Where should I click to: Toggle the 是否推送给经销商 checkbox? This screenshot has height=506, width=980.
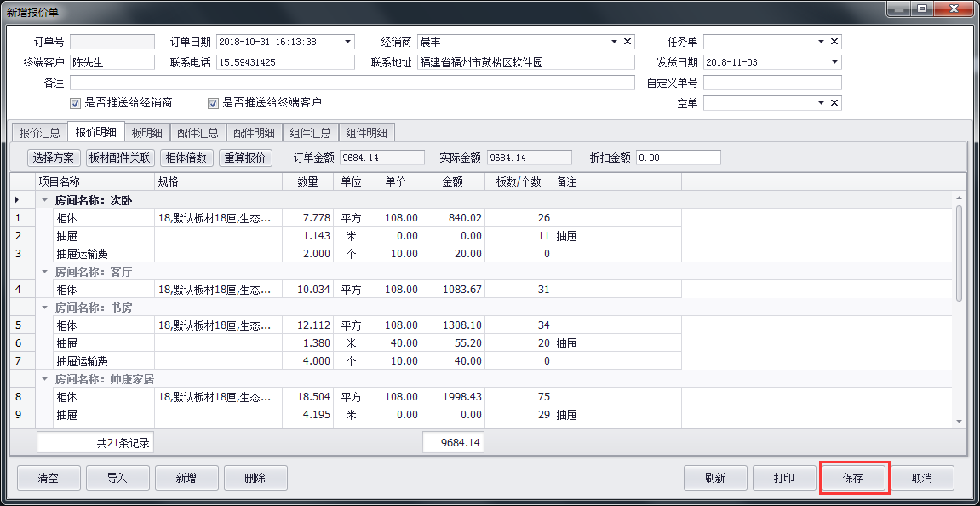pos(75,103)
